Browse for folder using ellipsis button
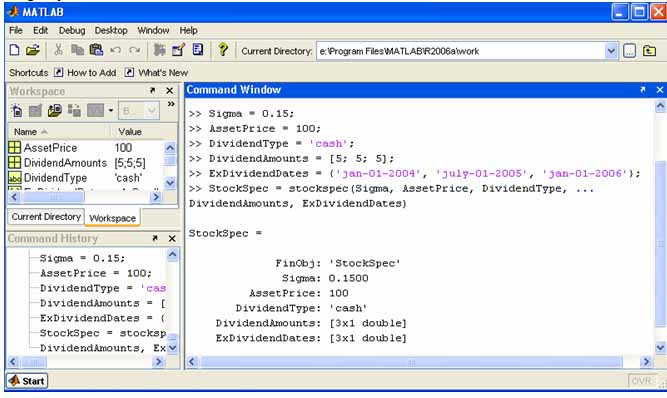The height and width of the screenshot is (398, 667). coord(630,51)
